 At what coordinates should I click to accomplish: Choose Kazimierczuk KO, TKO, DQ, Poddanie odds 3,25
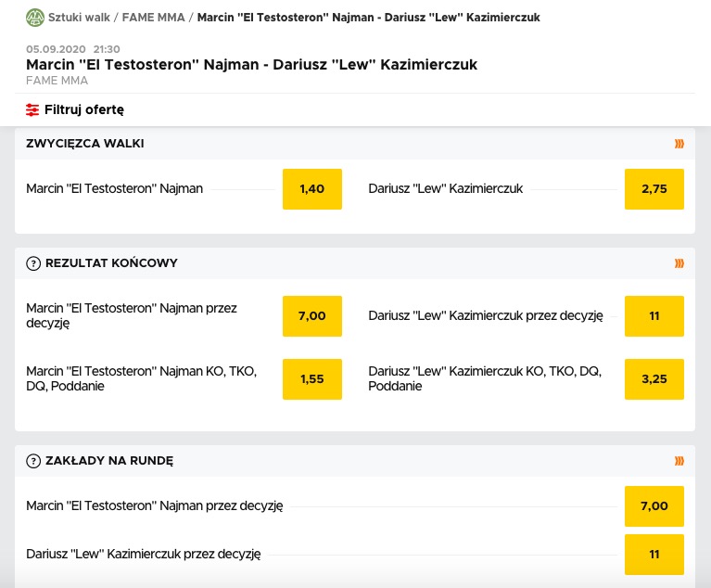(654, 379)
